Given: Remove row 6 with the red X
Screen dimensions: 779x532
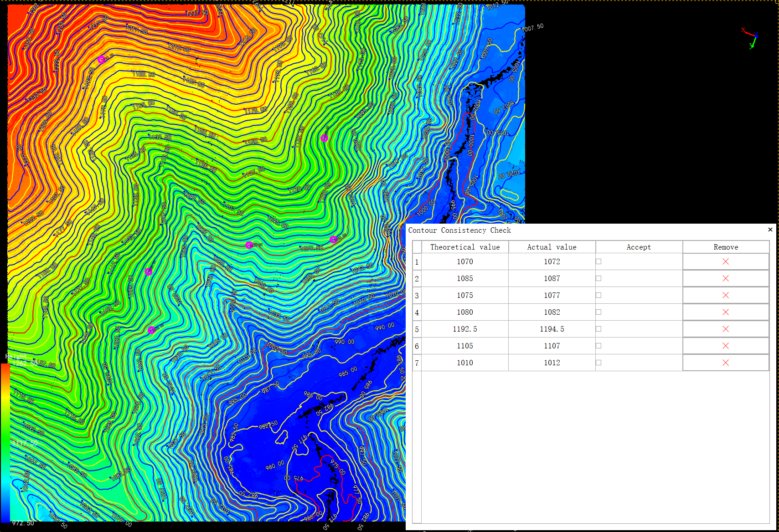Looking at the screenshot, I should (x=726, y=346).
